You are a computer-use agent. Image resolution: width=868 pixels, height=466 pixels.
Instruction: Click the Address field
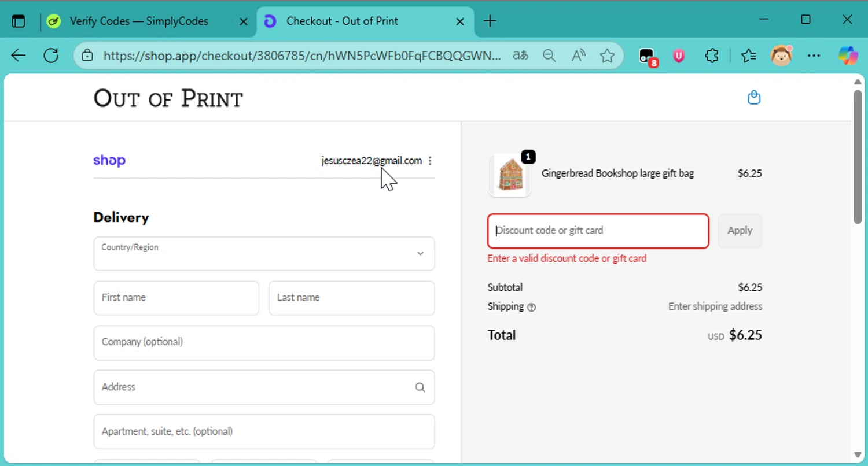[x=264, y=387]
